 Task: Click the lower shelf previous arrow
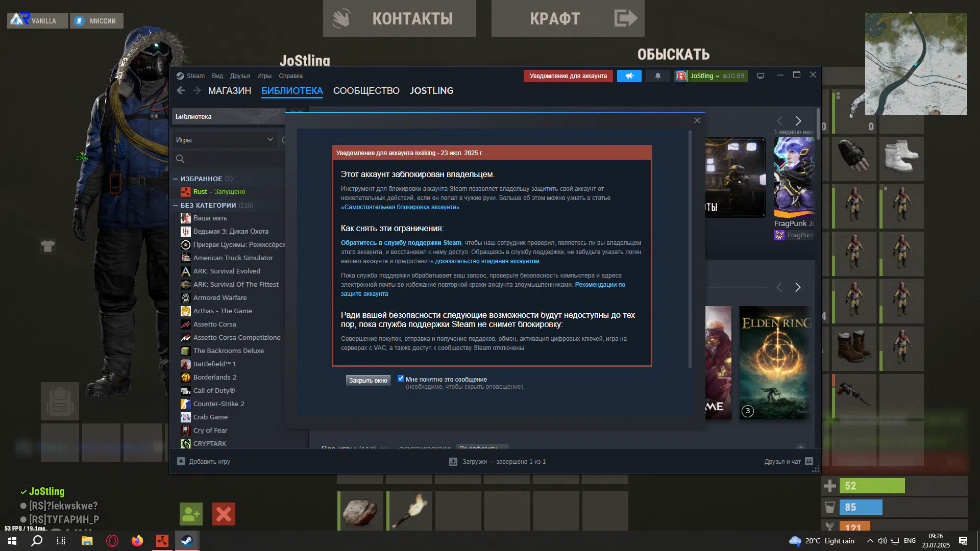[779, 287]
